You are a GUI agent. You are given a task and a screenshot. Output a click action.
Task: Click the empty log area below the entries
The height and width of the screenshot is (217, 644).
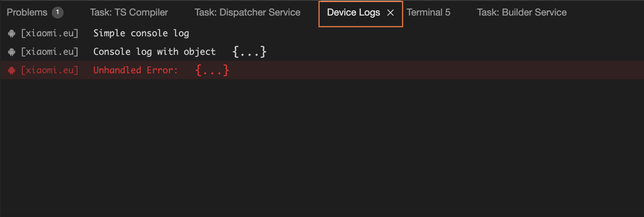pos(322,148)
